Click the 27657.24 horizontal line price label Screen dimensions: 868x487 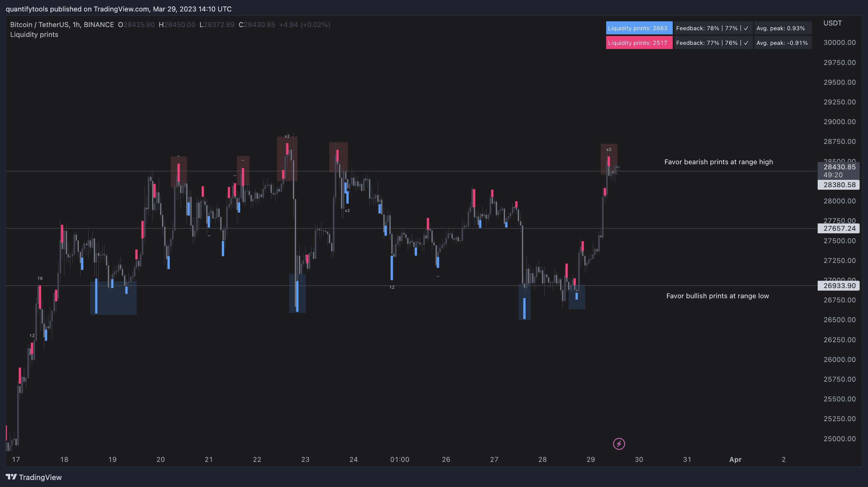click(x=839, y=228)
